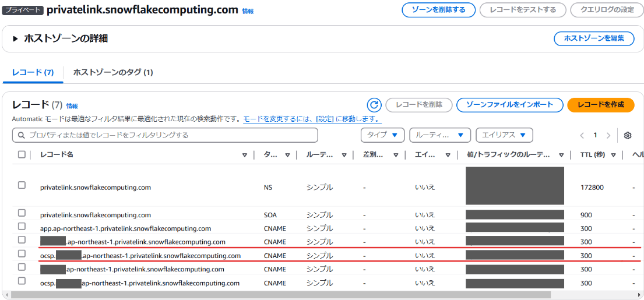Click the search magnifier icon in filter box

[x=20, y=135]
